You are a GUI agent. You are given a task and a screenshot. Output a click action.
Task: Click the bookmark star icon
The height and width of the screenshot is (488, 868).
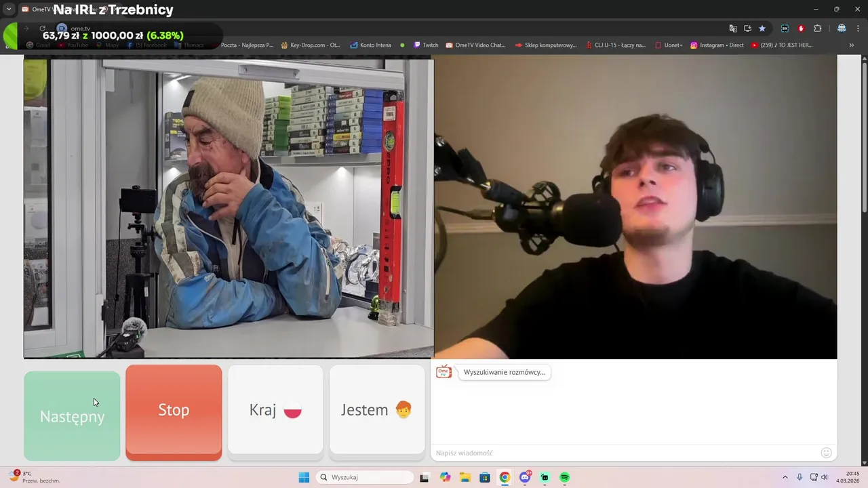tap(762, 28)
